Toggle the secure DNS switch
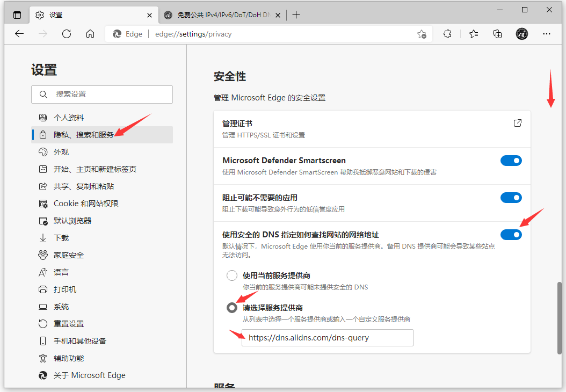The height and width of the screenshot is (392, 566). 511,235
